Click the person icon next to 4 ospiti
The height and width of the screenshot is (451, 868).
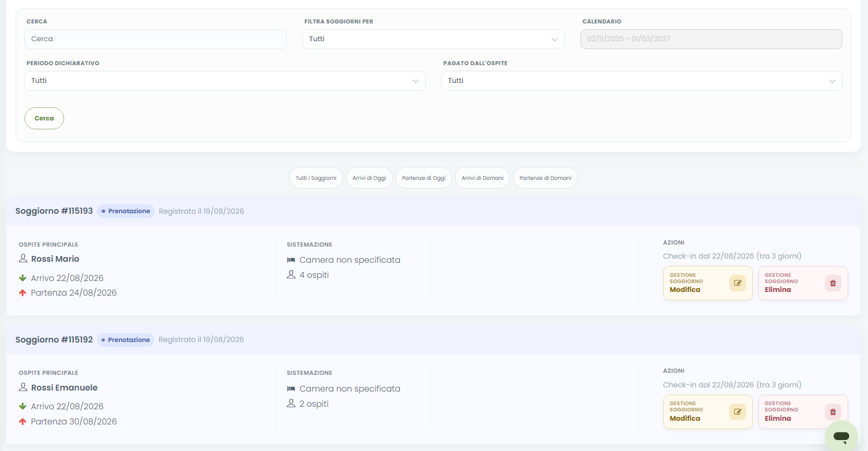(291, 274)
